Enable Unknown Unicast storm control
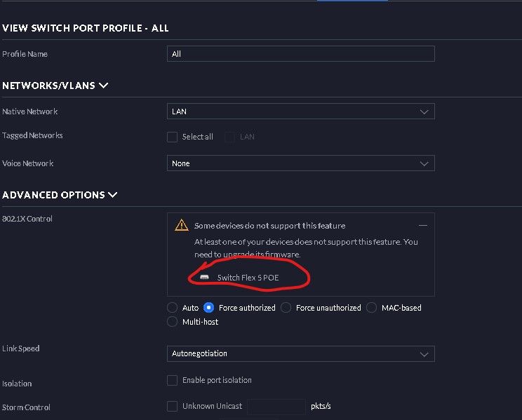This screenshot has height=420, width=522. click(x=172, y=406)
